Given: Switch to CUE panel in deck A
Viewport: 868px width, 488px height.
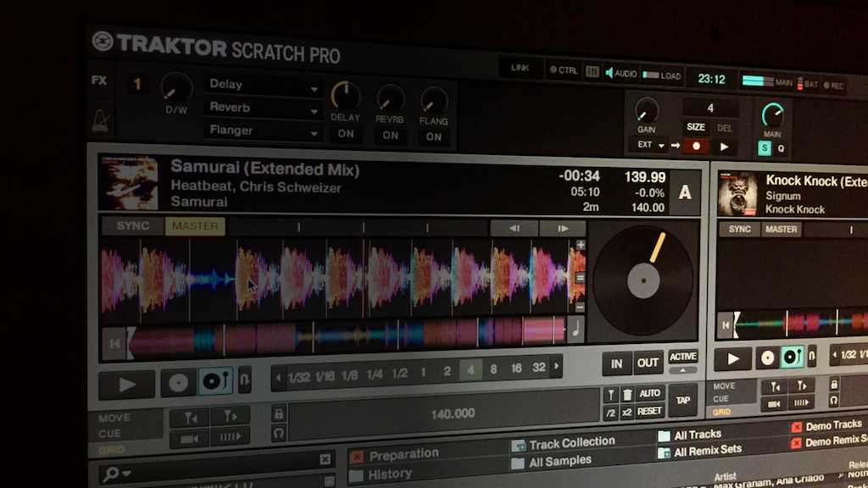Looking at the screenshot, I should [109, 434].
